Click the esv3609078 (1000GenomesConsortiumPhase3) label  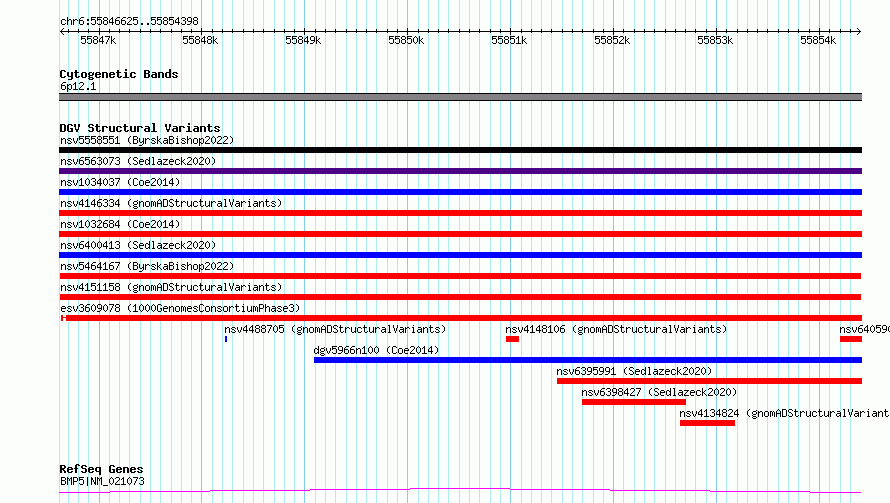[x=180, y=308]
